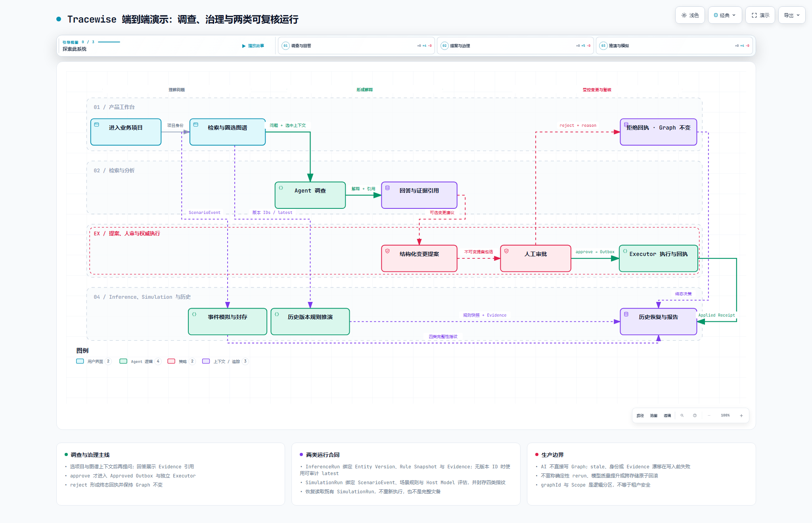Click database icon on 历史恢复与报告 node
Image resolution: width=812 pixels, height=523 pixels.
click(x=626, y=314)
